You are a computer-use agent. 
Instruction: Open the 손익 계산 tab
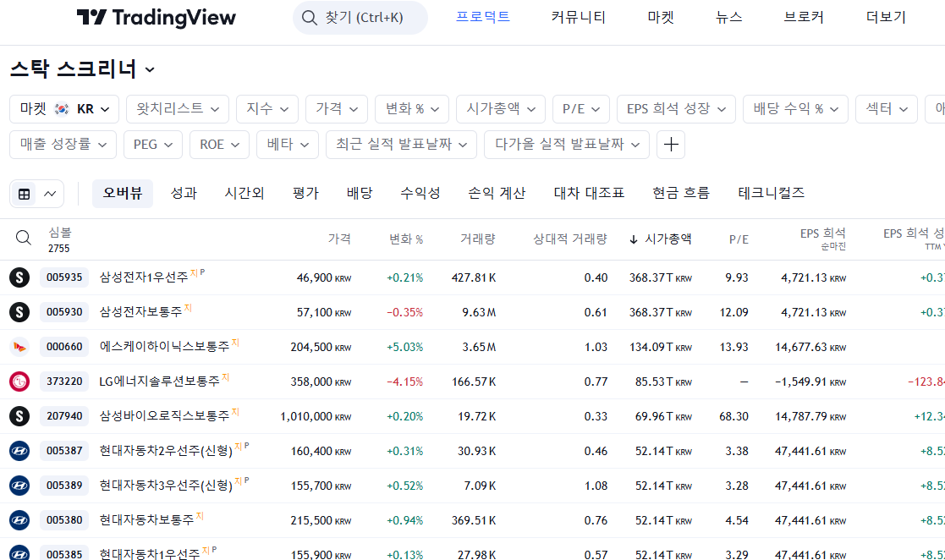(497, 194)
